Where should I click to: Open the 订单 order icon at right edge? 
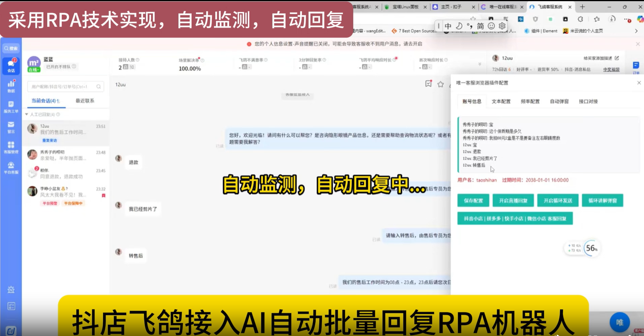(636, 67)
